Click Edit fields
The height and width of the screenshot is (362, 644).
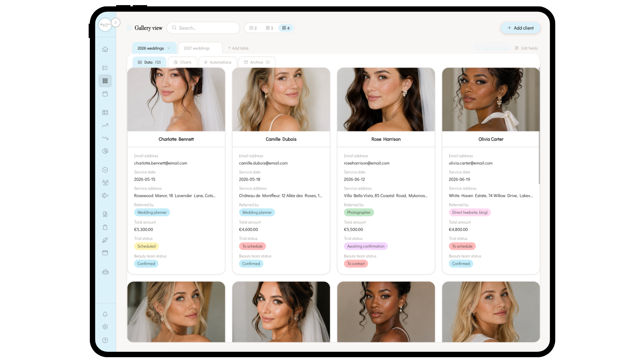[526, 48]
